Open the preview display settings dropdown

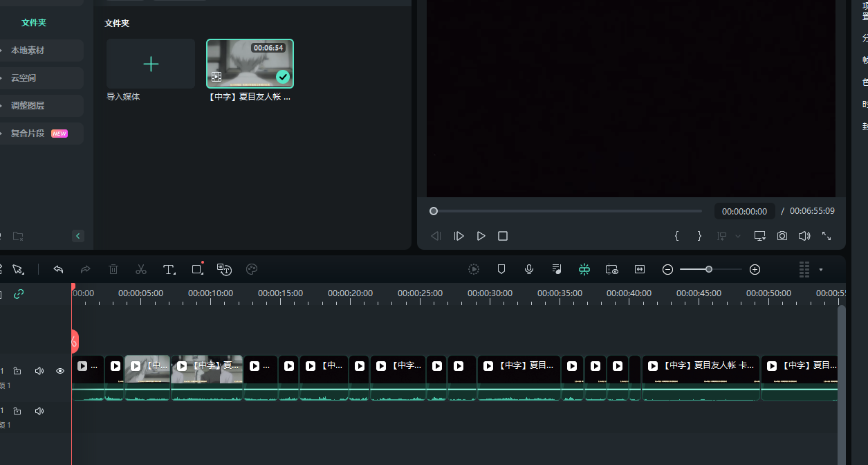(x=760, y=236)
